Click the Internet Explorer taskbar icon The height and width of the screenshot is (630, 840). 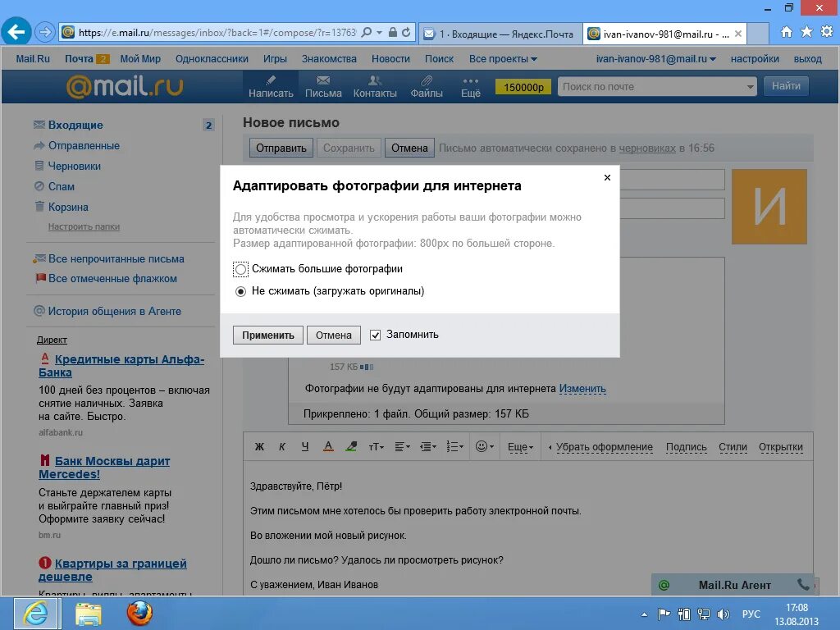pyautogui.click(x=35, y=614)
